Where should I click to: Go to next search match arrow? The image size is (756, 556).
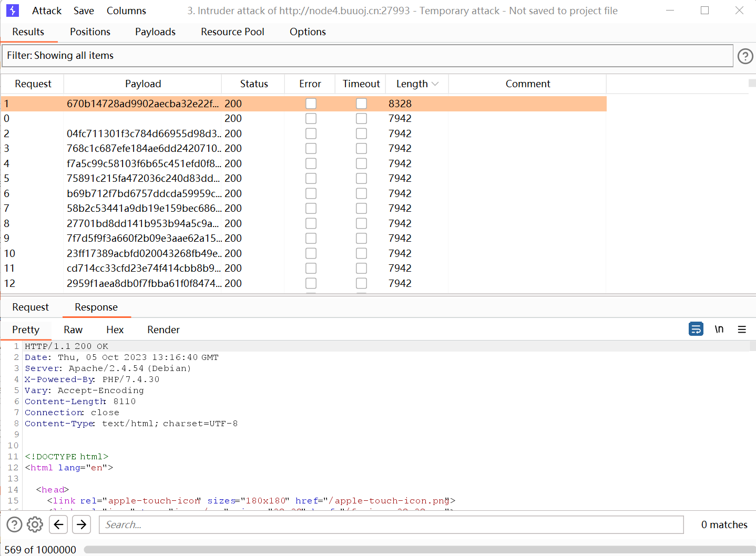coord(81,524)
